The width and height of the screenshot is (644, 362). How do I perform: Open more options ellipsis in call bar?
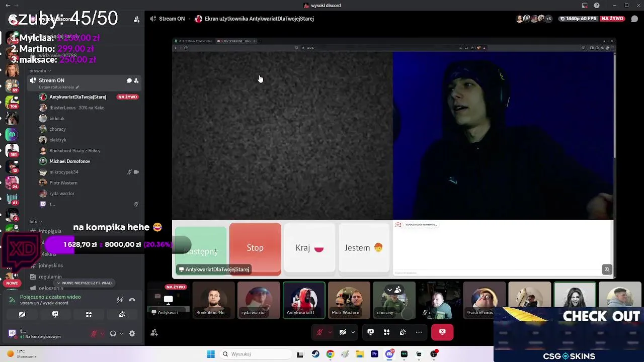[419, 332]
